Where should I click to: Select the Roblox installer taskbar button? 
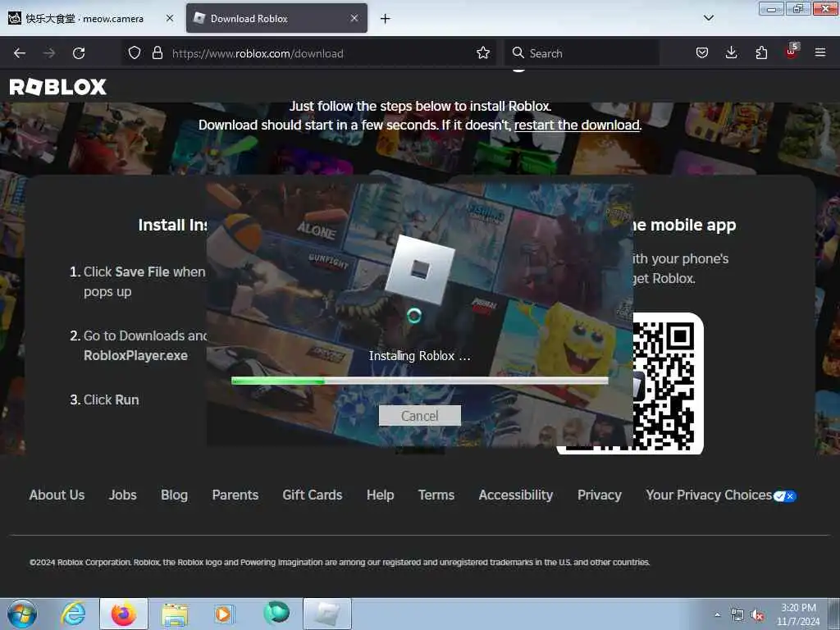point(327,614)
